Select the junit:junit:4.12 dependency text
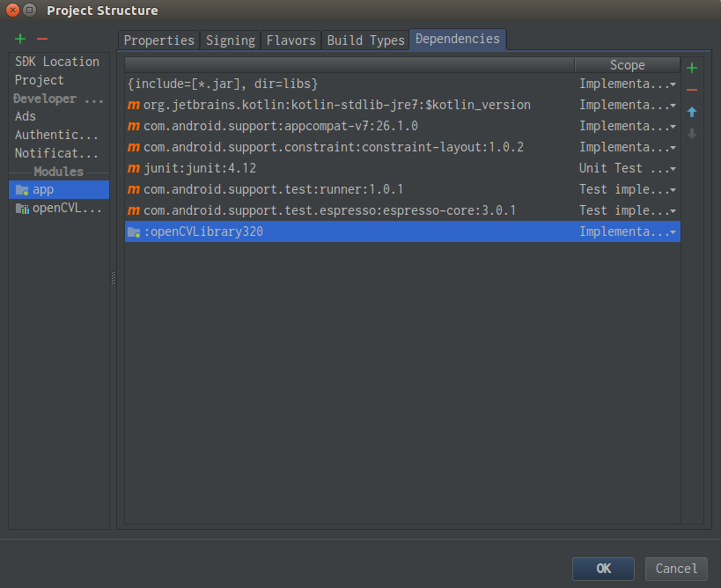The width and height of the screenshot is (721, 588). point(200,169)
